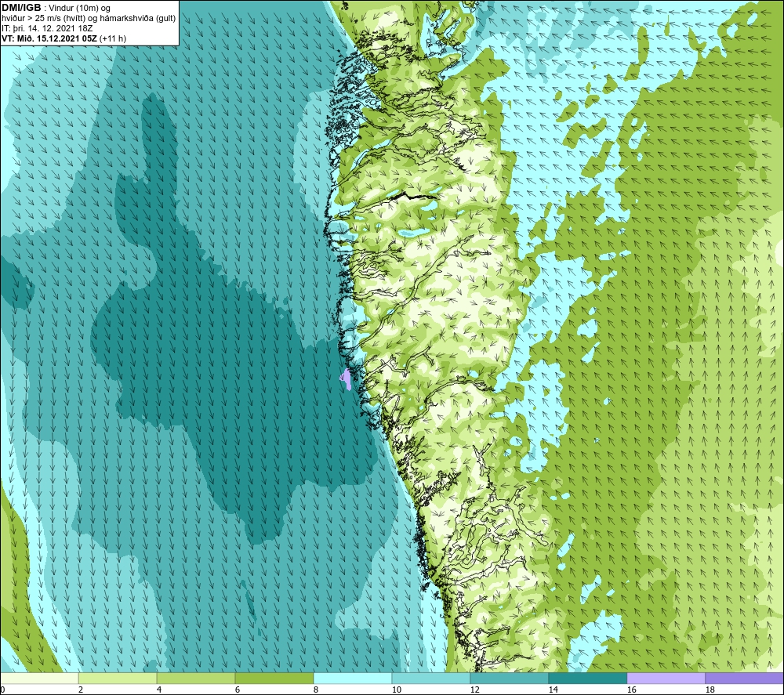Click the legend scale label "12"

click(x=474, y=690)
